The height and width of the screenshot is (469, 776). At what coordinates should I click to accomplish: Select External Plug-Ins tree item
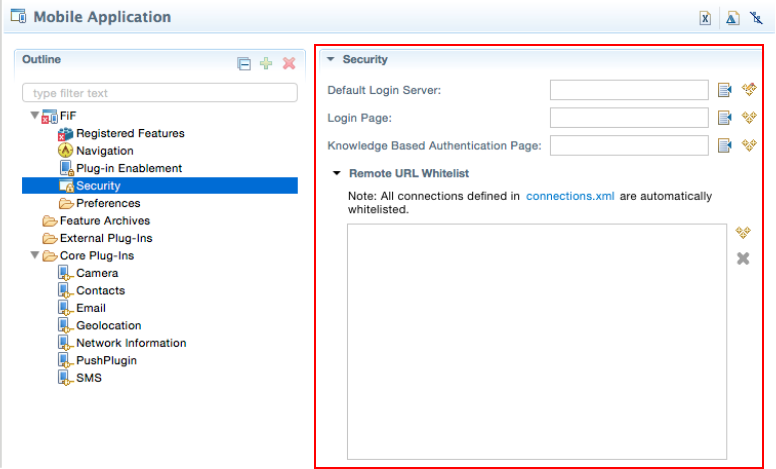pos(106,238)
